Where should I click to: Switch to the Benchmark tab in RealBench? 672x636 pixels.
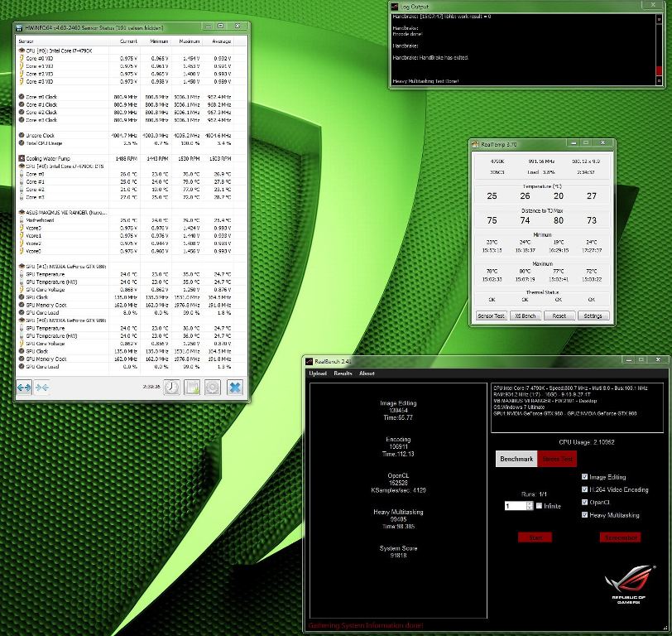tap(516, 459)
